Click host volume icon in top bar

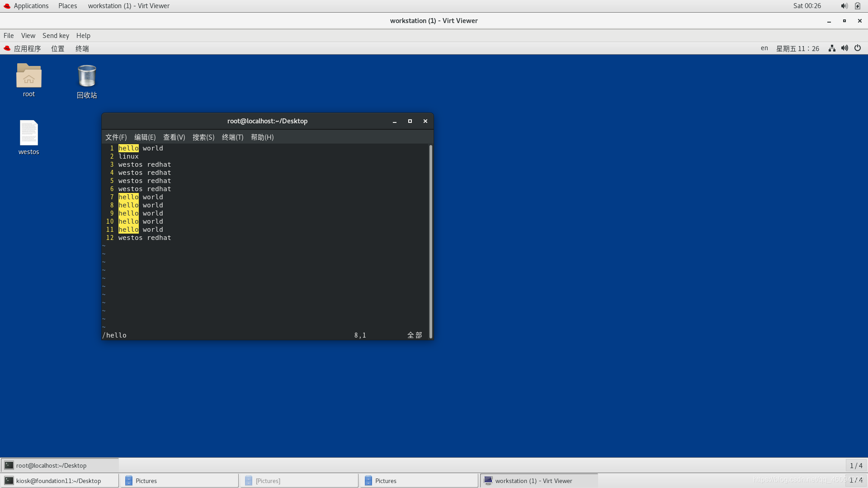844,6
